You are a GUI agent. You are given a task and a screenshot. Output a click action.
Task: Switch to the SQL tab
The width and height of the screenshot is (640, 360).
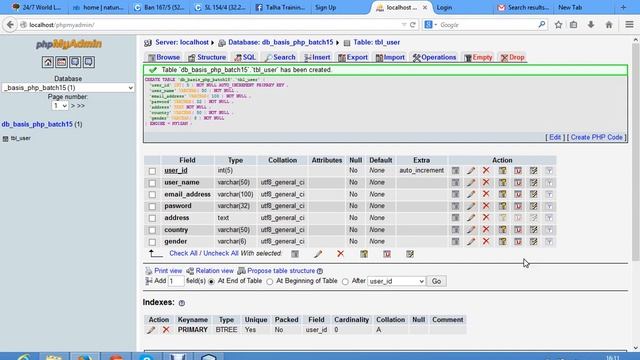[245, 58]
